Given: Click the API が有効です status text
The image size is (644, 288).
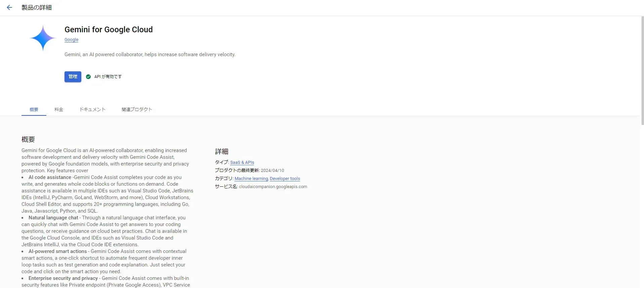Looking at the screenshot, I should (108, 77).
